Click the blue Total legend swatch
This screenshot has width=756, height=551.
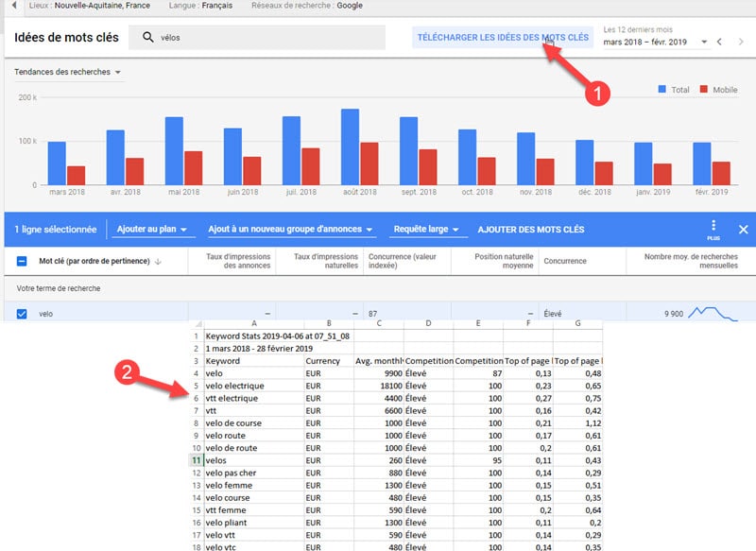pos(661,89)
